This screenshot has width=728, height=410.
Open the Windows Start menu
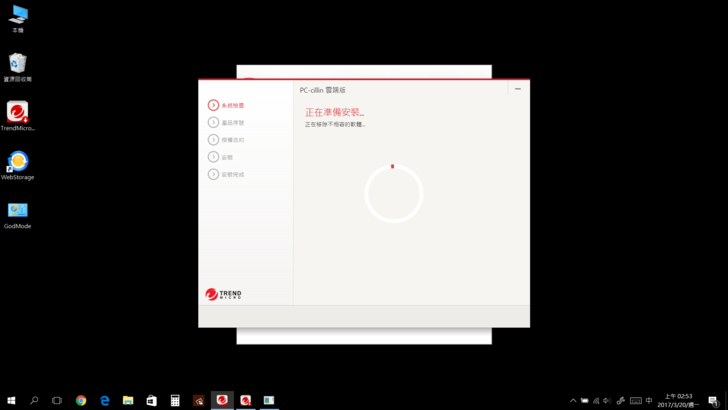point(11,400)
